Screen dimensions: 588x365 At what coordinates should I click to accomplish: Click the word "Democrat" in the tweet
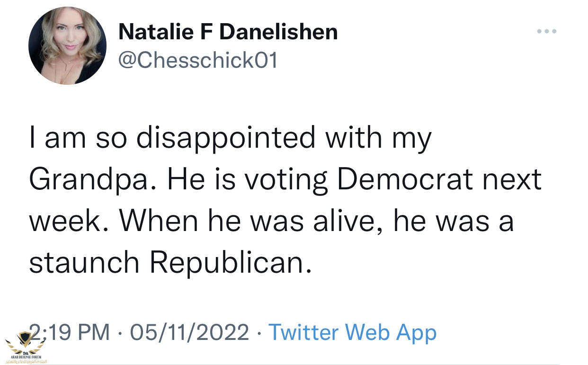[x=406, y=179]
